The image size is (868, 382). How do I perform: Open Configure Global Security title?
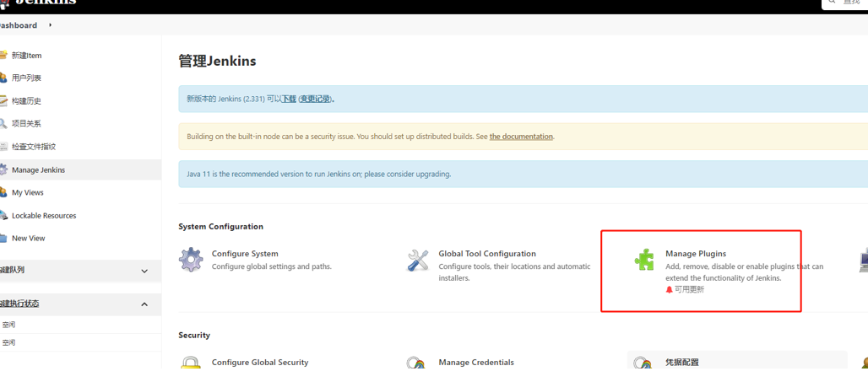tap(259, 363)
